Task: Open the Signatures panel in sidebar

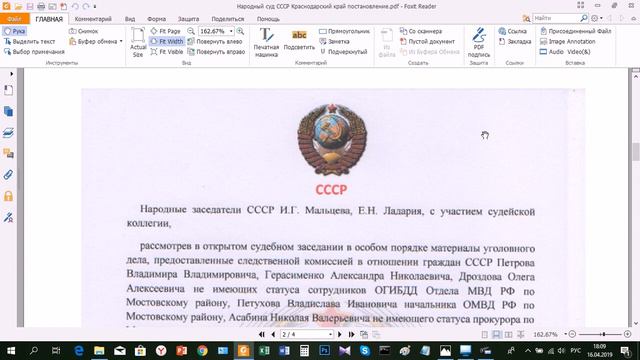Action: coord(8,218)
